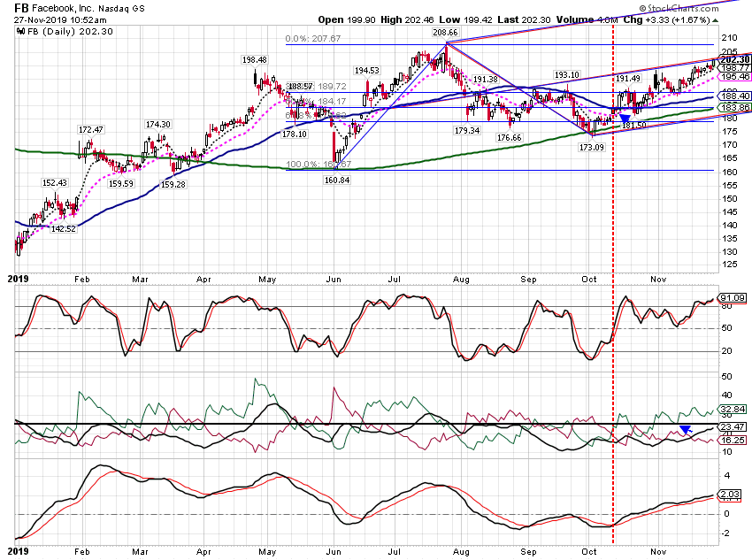Click the 173.09 low price label

pyautogui.click(x=591, y=147)
